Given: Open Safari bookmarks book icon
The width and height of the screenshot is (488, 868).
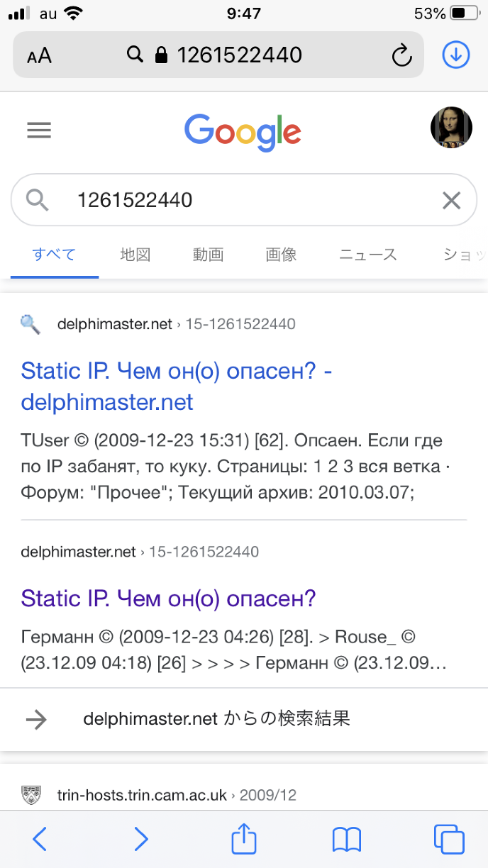Looking at the screenshot, I should [x=346, y=840].
